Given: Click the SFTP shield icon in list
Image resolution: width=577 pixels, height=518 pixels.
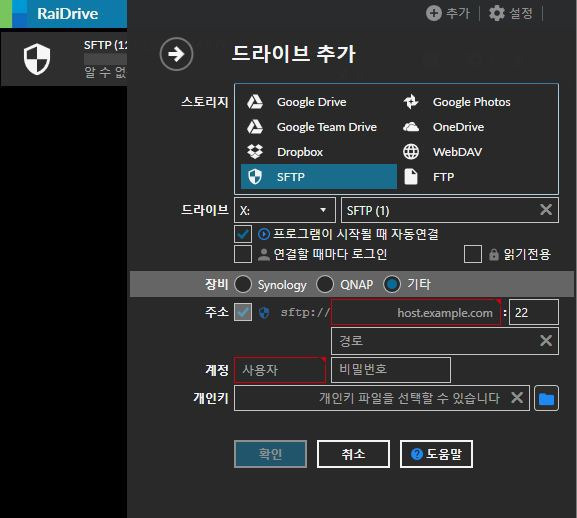Looking at the screenshot, I should tap(255, 177).
